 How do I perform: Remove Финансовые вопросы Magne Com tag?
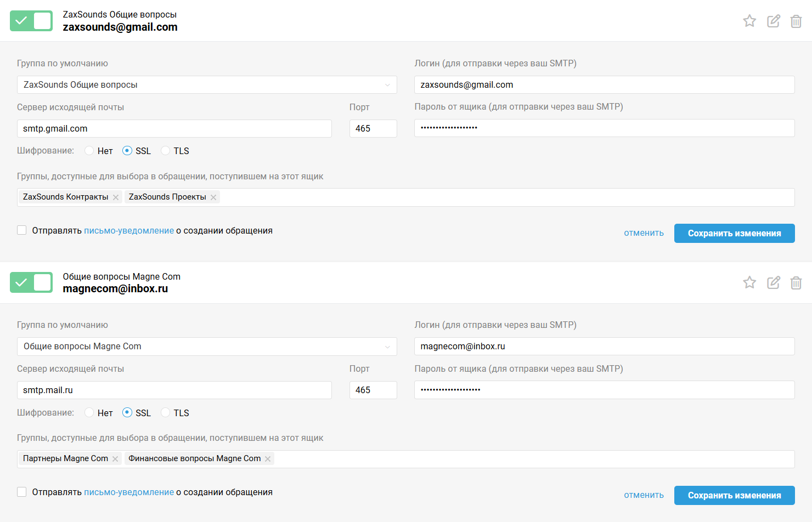coord(268,459)
